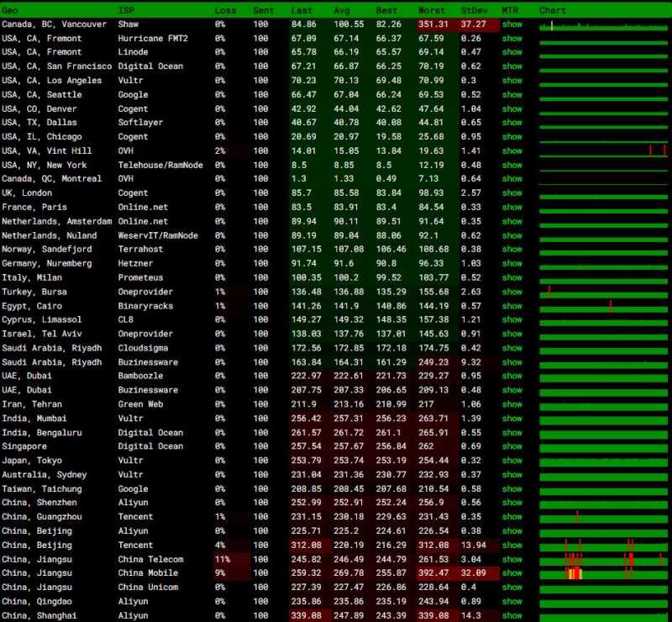
Task: Show MTR for Jiangsu China Telecom
Action: tap(512, 560)
